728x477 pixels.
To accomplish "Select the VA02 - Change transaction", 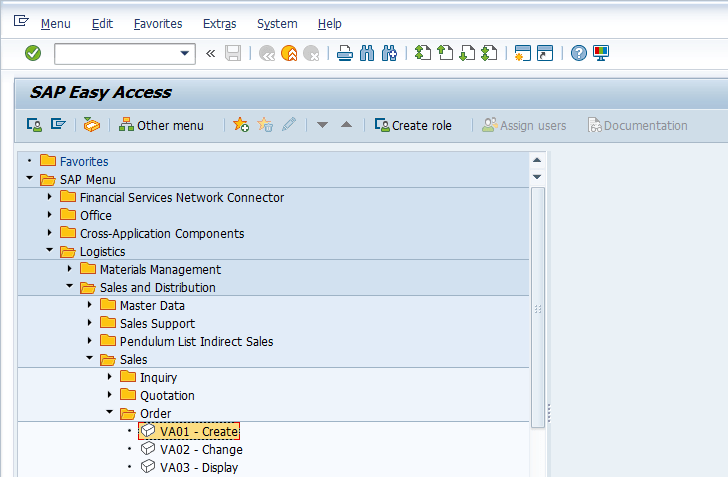I will point(201,450).
